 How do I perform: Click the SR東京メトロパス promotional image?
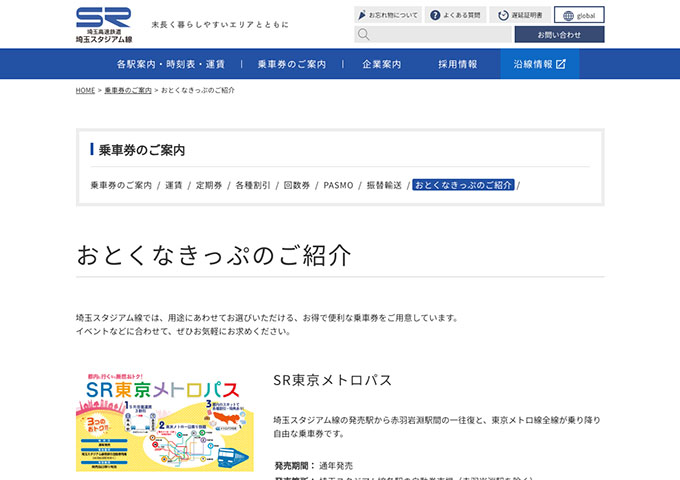tap(164, 421)
